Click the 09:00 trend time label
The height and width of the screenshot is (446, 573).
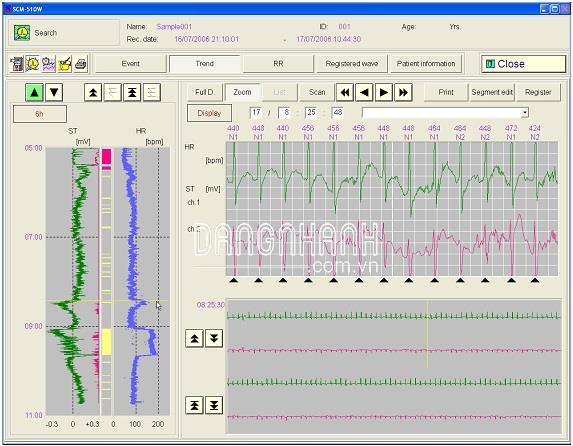tap(34, 326)
